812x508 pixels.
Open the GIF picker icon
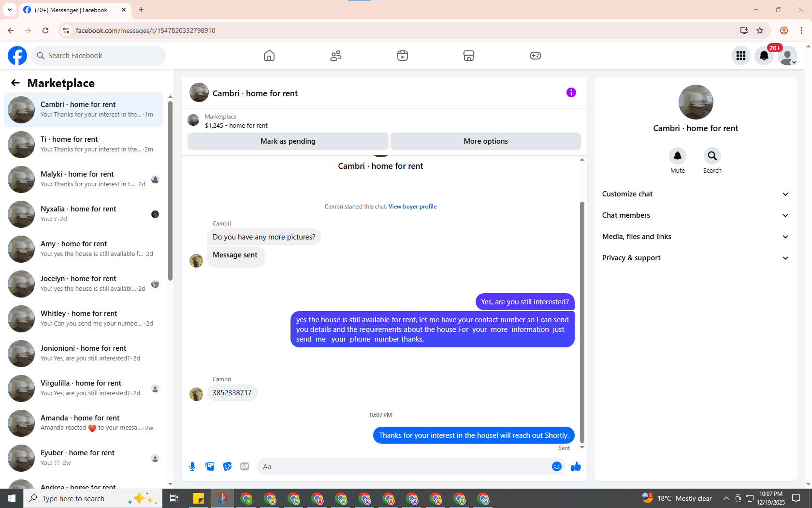pyautogui.click(x=245, y=466)
